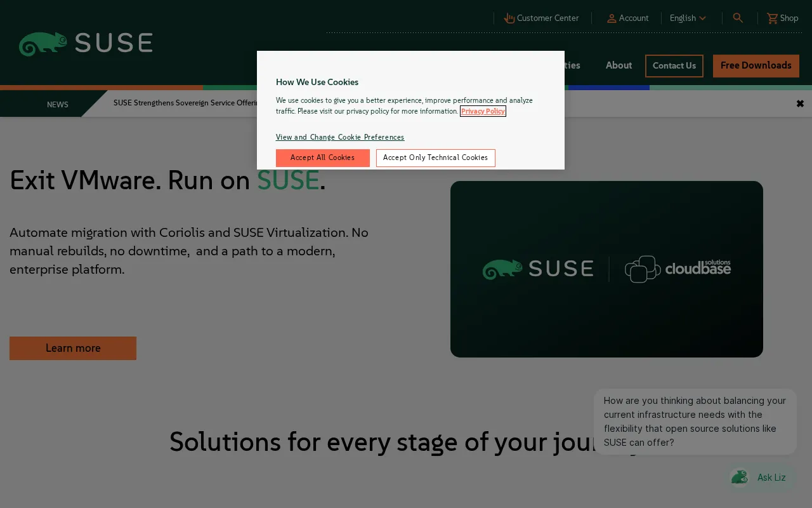Click the Contact Us button
Image resolution: width=812 pixels, height=508 pixels.
(x=674, y=66)
